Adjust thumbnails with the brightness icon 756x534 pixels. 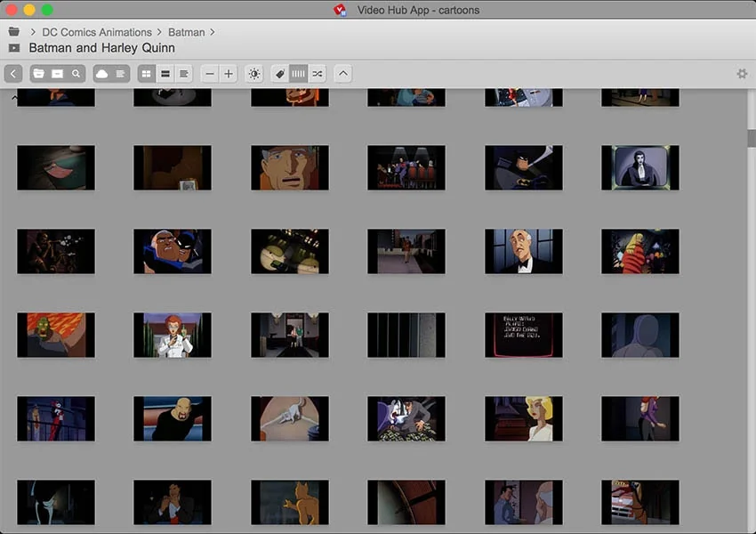click(253, 74)
